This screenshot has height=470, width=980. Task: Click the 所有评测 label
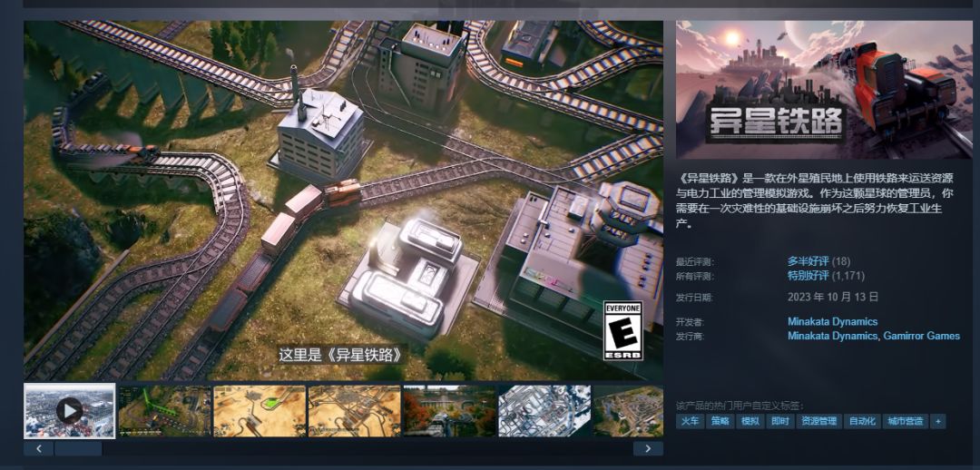(694, 276)
